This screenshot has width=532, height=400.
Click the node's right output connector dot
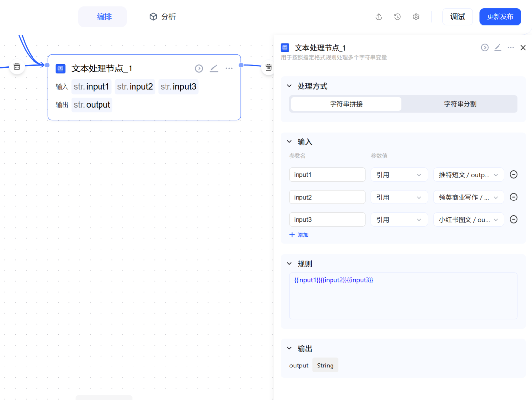pyautogui.click(x=241, y=65)
